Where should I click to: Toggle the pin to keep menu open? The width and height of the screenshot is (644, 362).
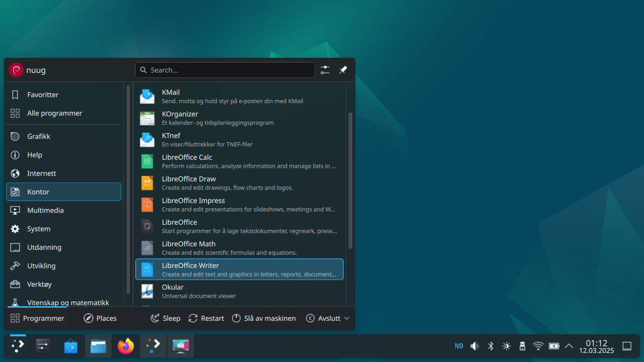coord(343,70)
